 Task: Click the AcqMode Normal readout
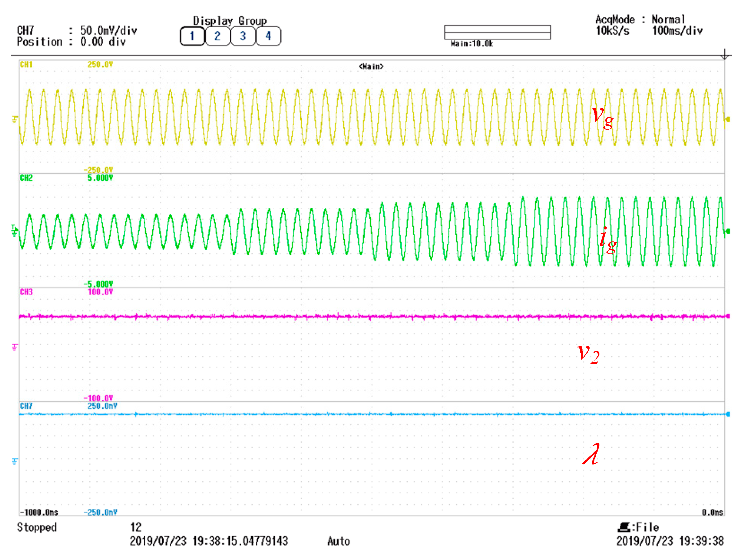[x=640, y=19]
